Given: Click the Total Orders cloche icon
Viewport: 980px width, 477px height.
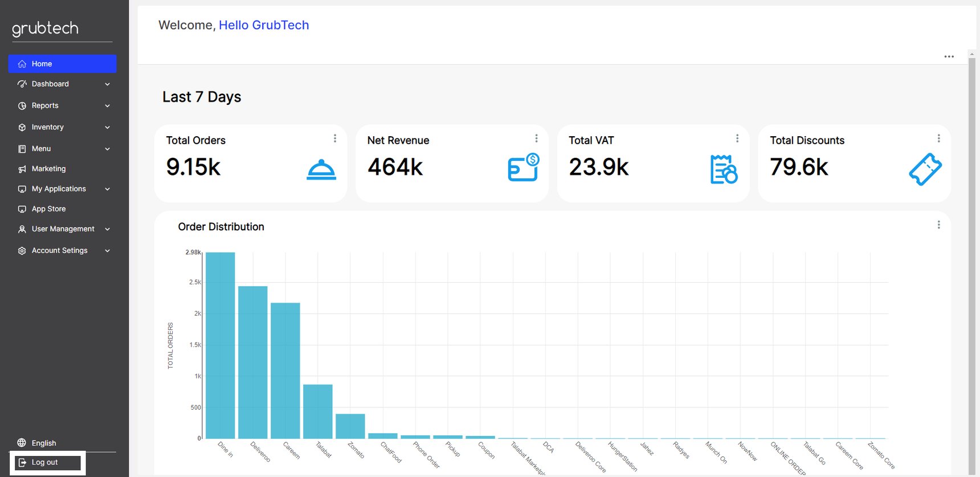Looking at the screenshot, I should pos(321,169).
